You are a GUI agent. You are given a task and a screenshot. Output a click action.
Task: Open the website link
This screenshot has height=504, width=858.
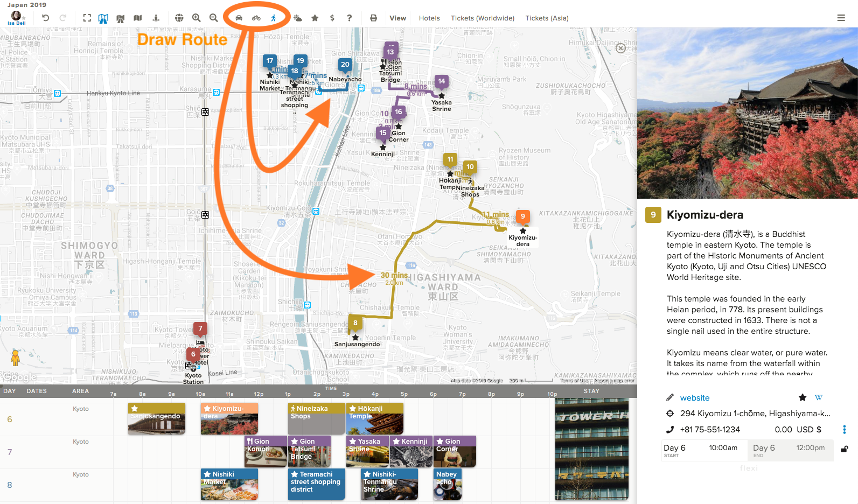695,398
